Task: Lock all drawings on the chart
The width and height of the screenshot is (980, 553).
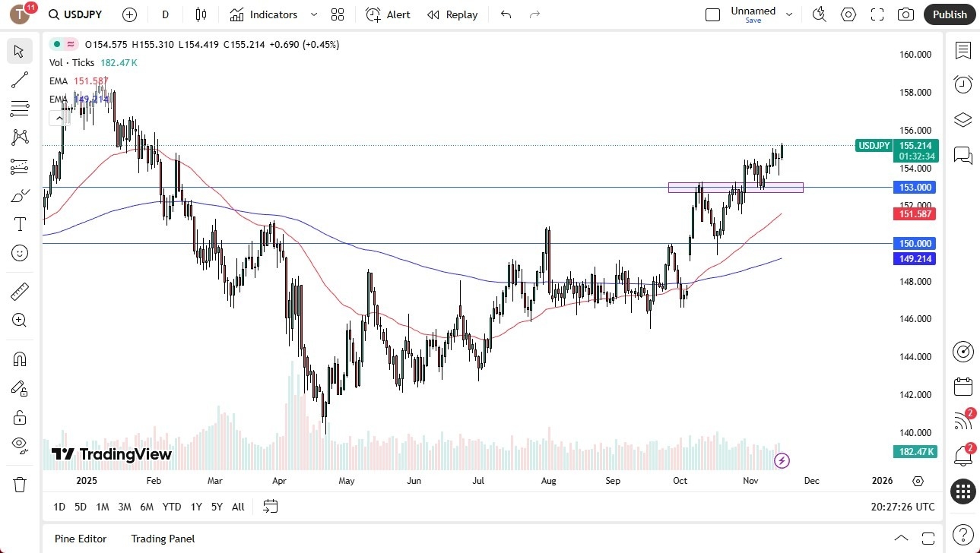Action: (x=19, y=417)
